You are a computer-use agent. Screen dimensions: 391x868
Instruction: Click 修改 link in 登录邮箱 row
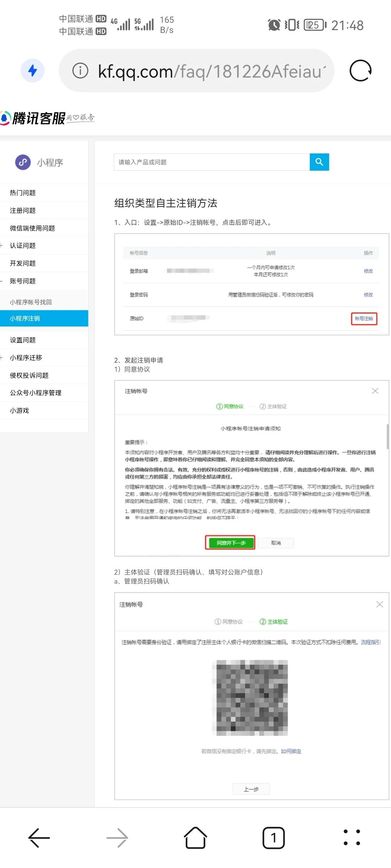click(x=368, y=271)
